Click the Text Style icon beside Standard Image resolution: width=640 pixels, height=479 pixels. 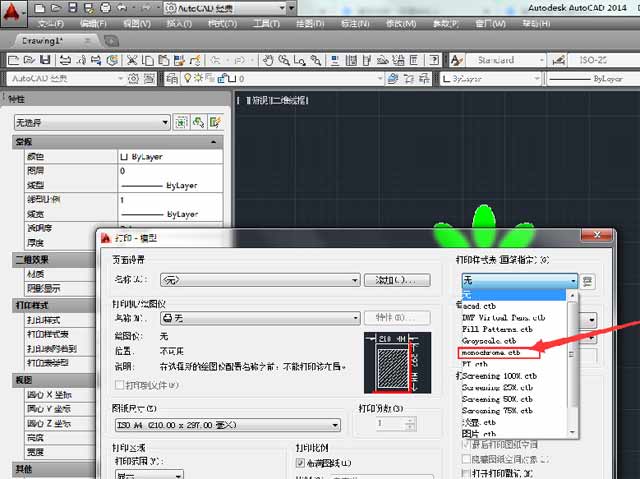(x=456, y=60)
